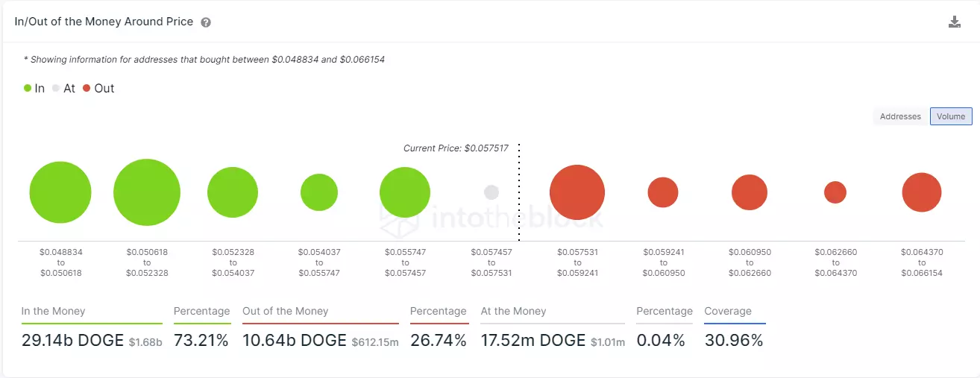This screenshot has width=980, height=378.
Task: Click the Coverage heading
Action: [x=728, y=311]
